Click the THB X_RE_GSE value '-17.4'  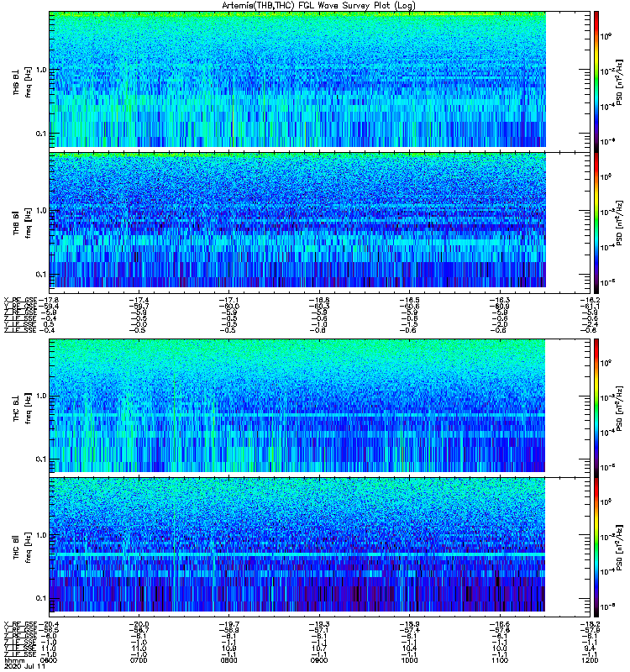(x=139, y=301)
